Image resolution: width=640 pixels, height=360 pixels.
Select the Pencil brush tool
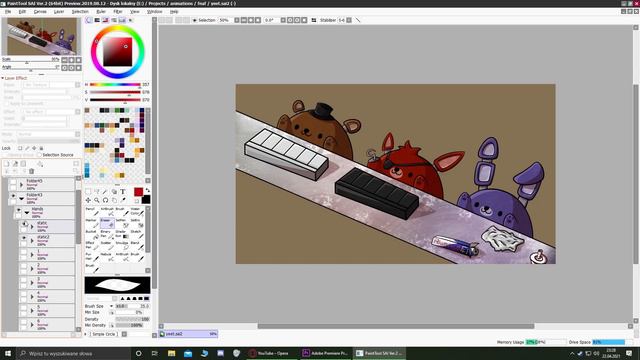92,211
